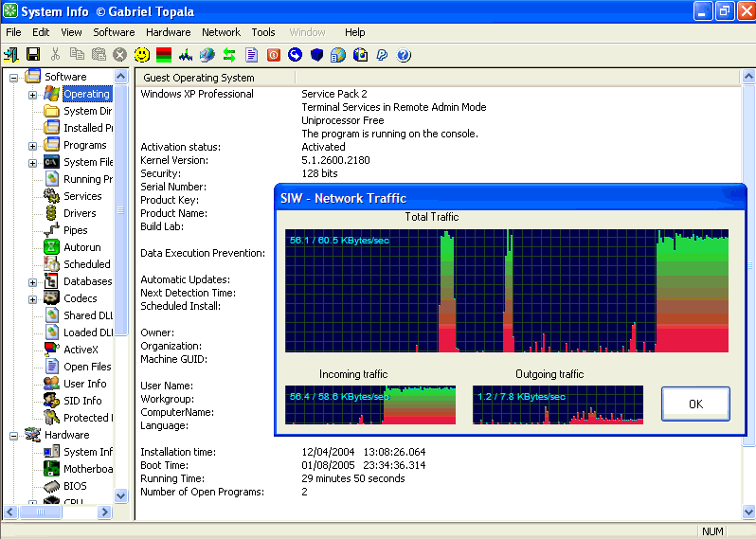Viewport: 756px width, 539px height.
Task: Click the exit door toolbar icon
Action: click(11, 55)
